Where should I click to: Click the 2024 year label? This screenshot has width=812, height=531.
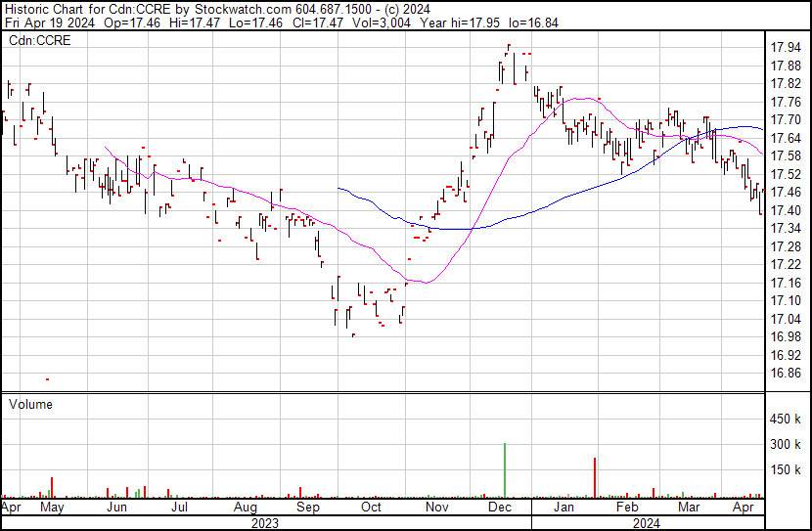(647, 523)
